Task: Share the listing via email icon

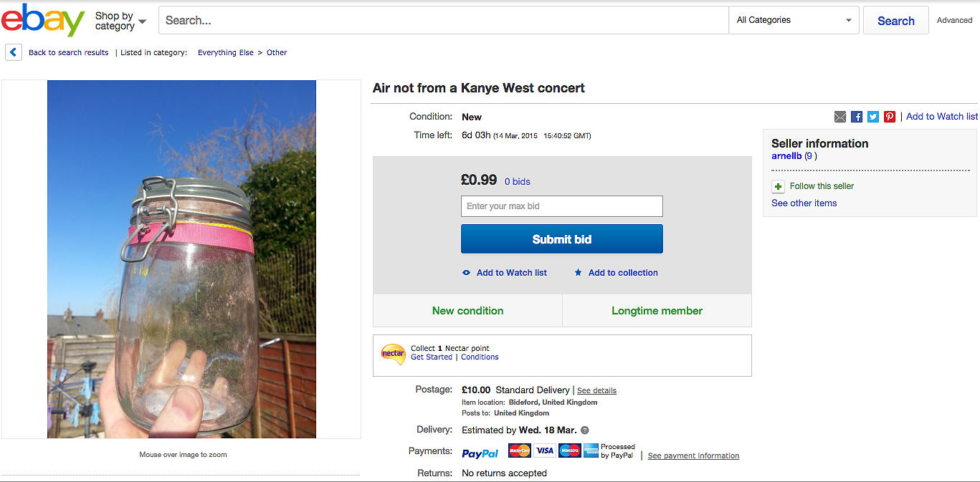Action: pos(840,116)
